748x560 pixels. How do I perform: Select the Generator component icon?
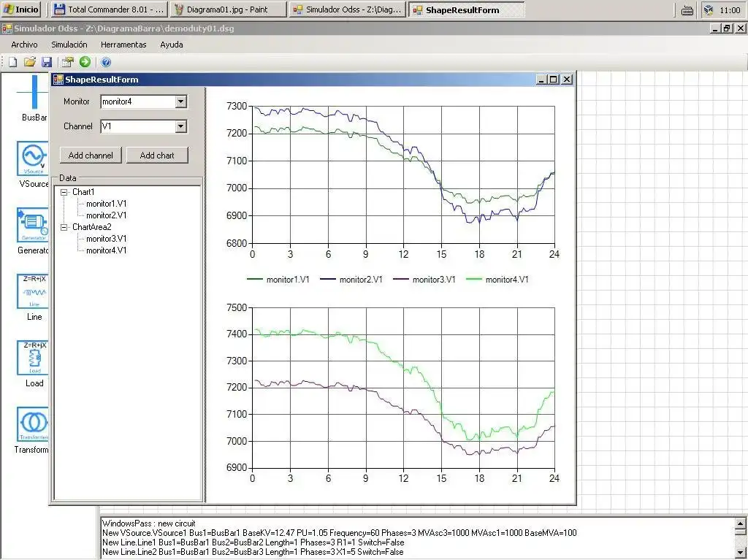point(33,225)
